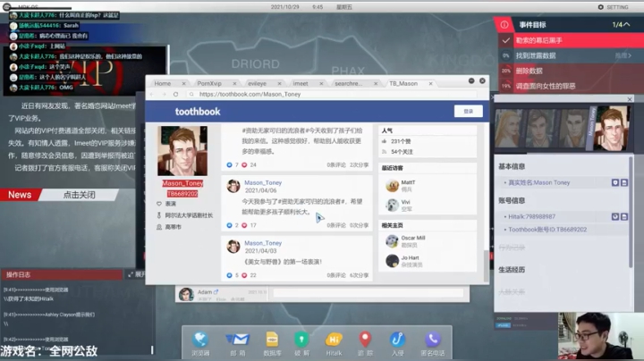The height and width of the screenshot is (361, 644).
Task: Click like icon on 2021/04/03 post
Action: coord(229,275)
